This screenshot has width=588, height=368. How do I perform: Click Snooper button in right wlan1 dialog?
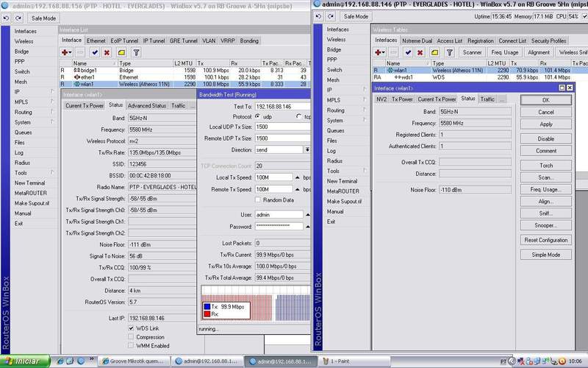tap(546, 225)
